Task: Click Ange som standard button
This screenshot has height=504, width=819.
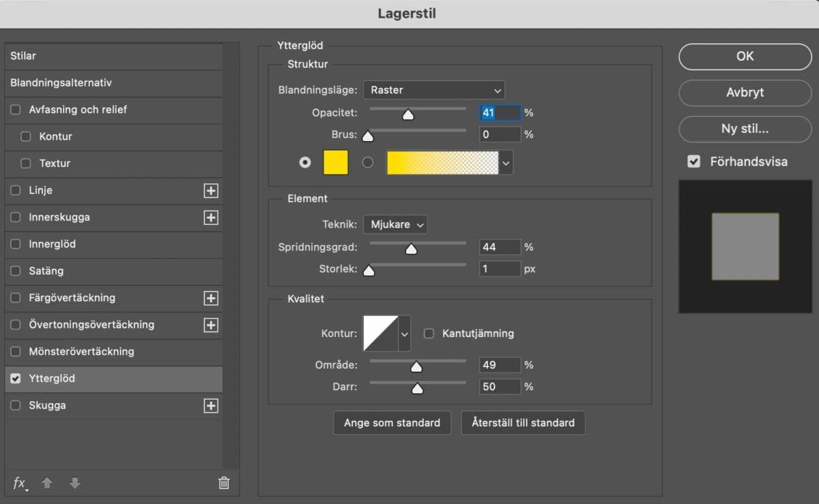Action: point(392,423)
